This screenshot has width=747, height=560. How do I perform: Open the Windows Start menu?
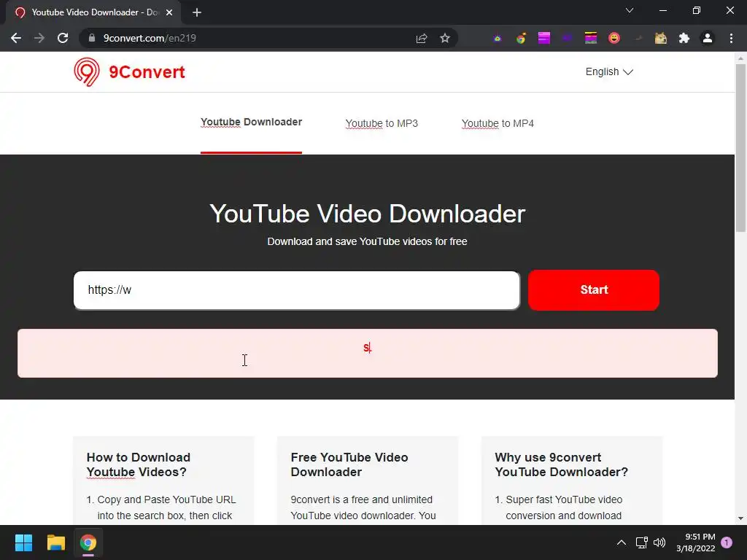(x=23, y=542)
